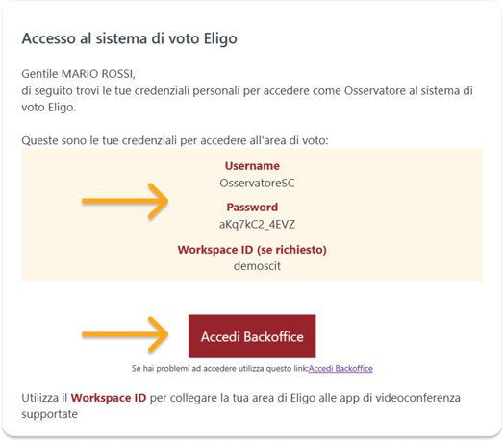Click the greeting Gentile MARIO ROSSI
The width and height of the screenshot is (504, 441).
coord(79,74)
